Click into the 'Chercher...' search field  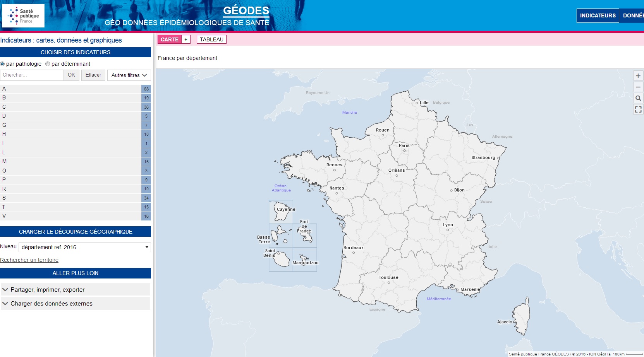32,75
